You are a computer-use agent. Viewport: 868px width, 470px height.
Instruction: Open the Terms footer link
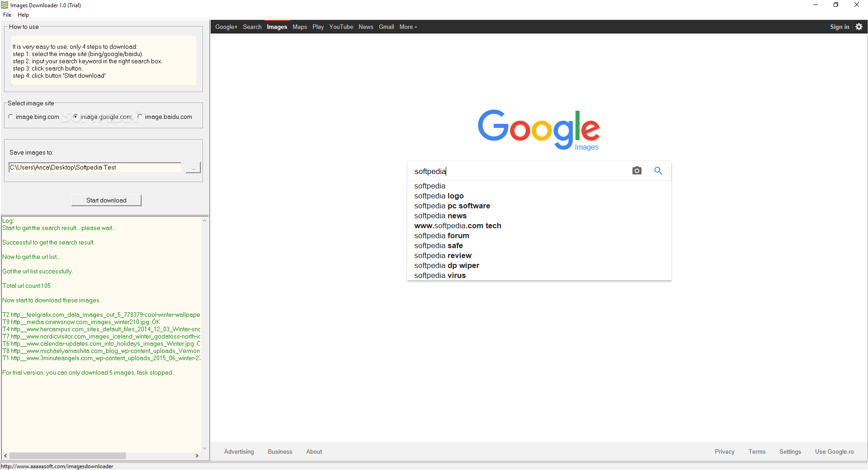[x=757, y=451]
